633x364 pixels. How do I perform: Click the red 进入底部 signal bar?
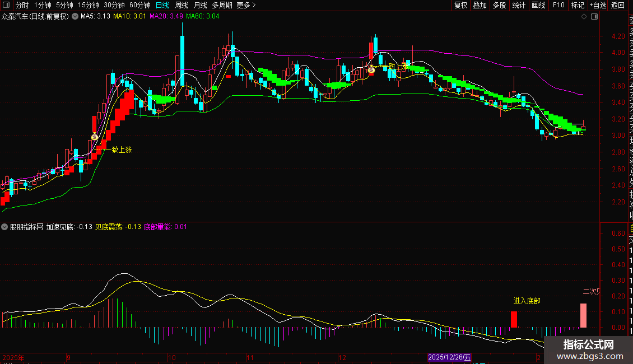pyautogui.click(x=514, y=319)
